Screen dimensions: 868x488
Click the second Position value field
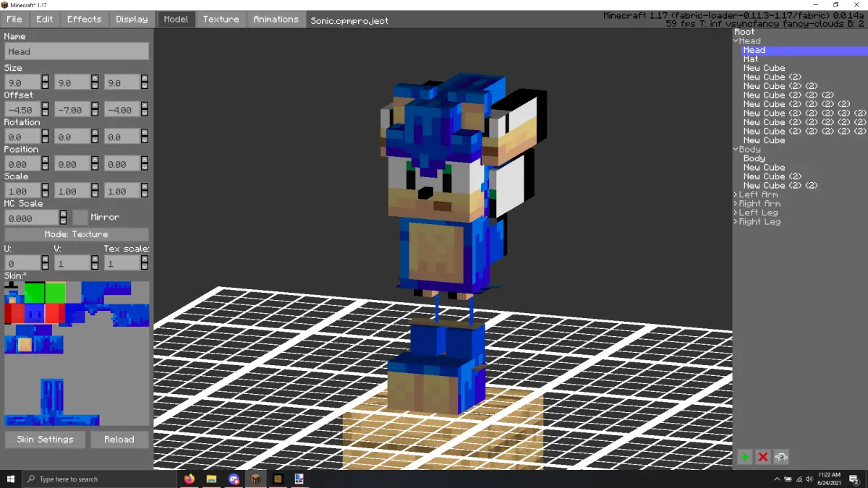click(x=72, y=164)
